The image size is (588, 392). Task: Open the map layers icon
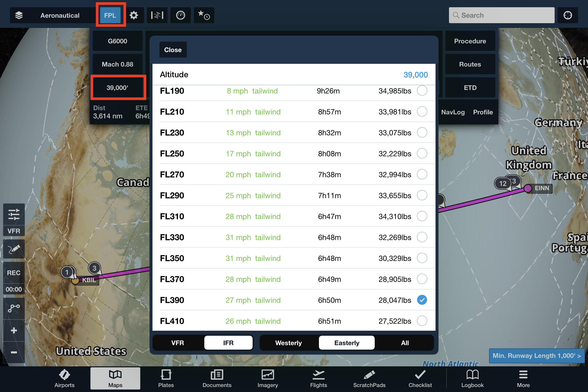pos(19,15)
